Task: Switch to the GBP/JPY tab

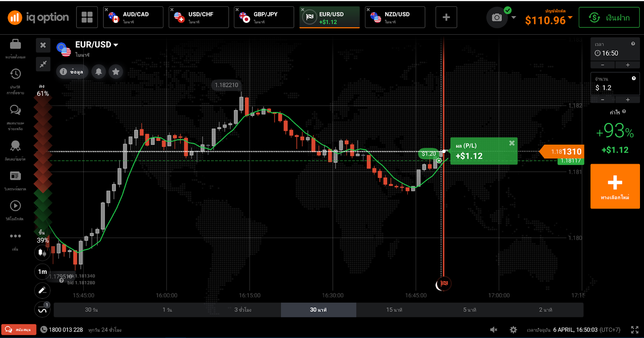Action: pos(264,17)
